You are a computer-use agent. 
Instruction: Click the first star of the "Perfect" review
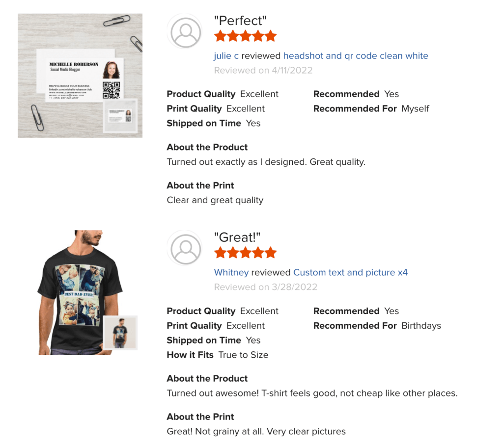click(220, 36)
